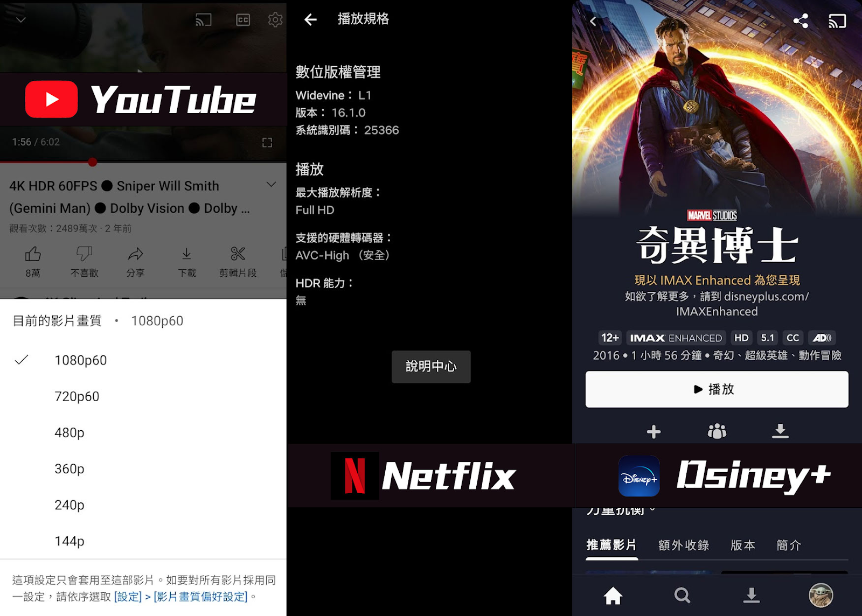Tap the dislike thumbs down icon
Image resolution: width=862 pixels, height=616 pixels.
click(84, 254)
